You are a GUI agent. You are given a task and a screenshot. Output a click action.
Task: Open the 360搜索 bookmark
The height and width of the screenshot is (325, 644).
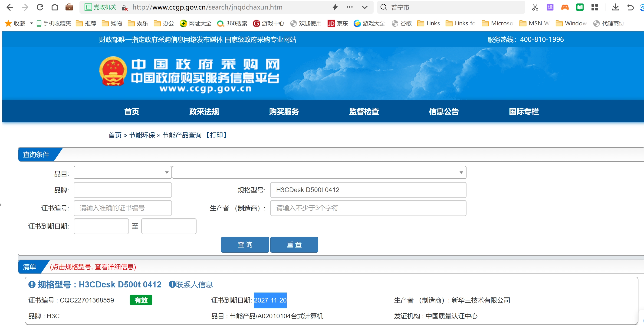[x=232, y=23]
